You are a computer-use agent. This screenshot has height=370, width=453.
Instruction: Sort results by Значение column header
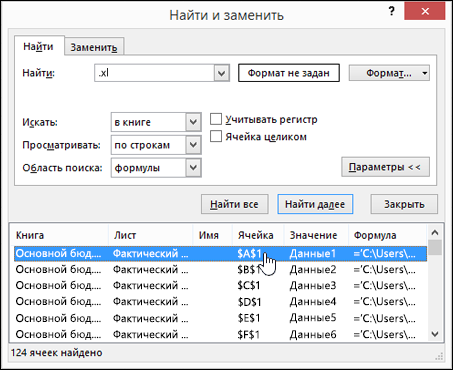(x=313, y=235)
